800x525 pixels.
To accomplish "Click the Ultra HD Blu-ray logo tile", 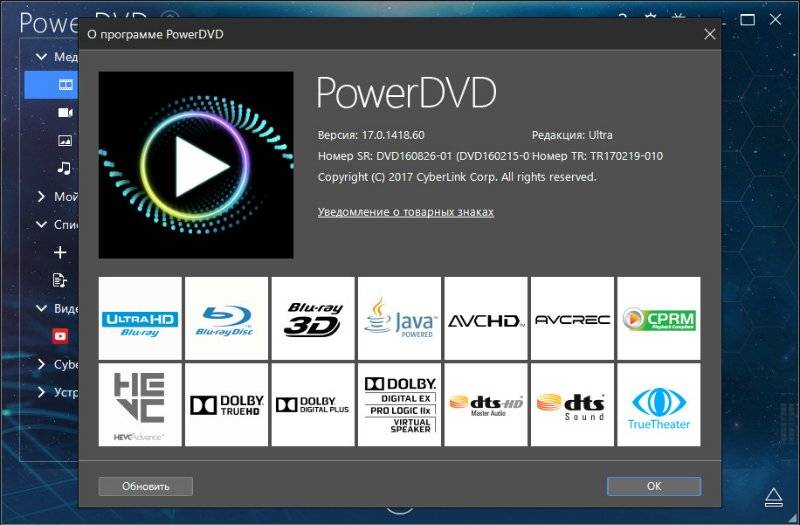I will coord(140,318).
